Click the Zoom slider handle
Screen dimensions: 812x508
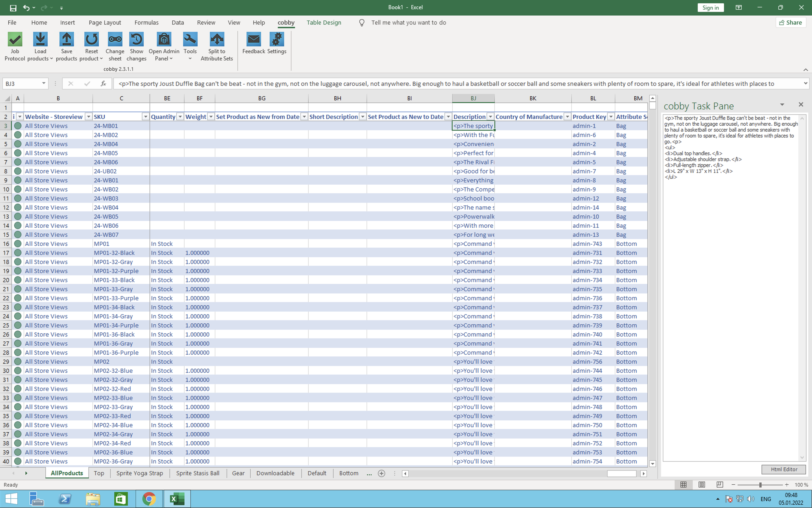tap(760, 485)
